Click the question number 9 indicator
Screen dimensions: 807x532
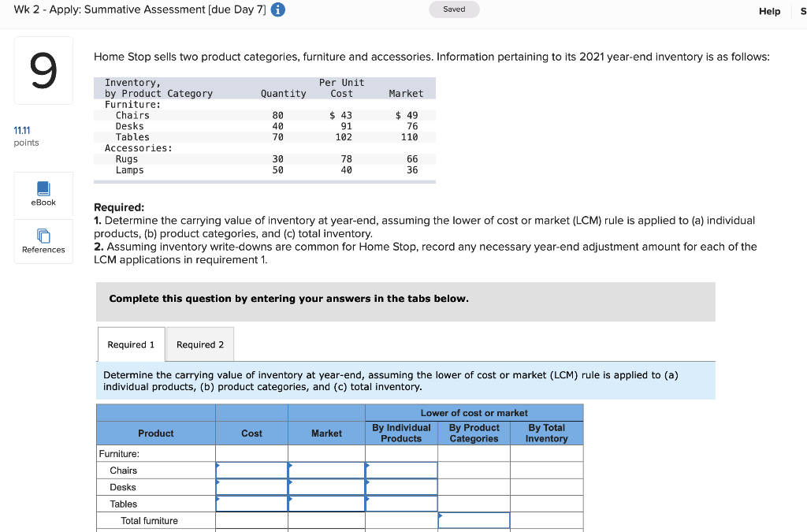(43, 70)
